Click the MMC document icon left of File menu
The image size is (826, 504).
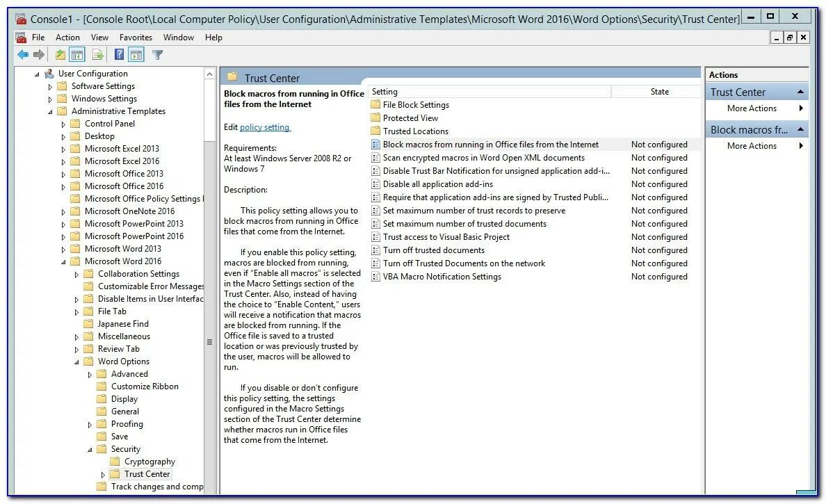(21, 38)
